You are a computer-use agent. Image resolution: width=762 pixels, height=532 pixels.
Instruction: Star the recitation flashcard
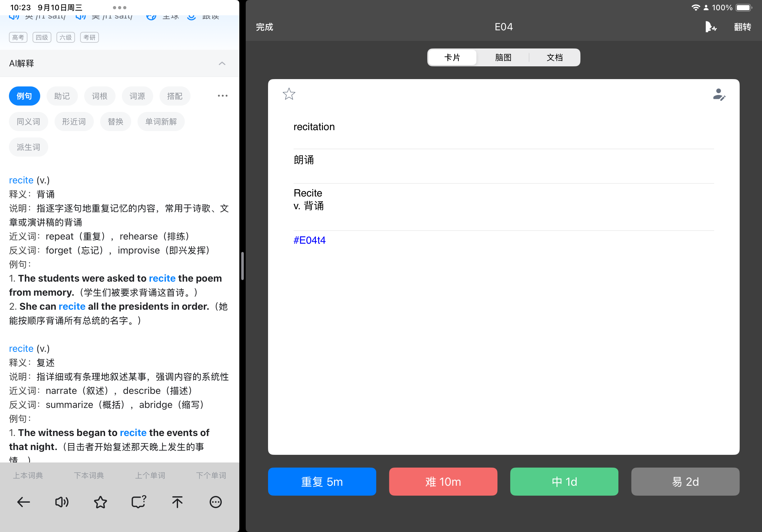click(289, 94)
